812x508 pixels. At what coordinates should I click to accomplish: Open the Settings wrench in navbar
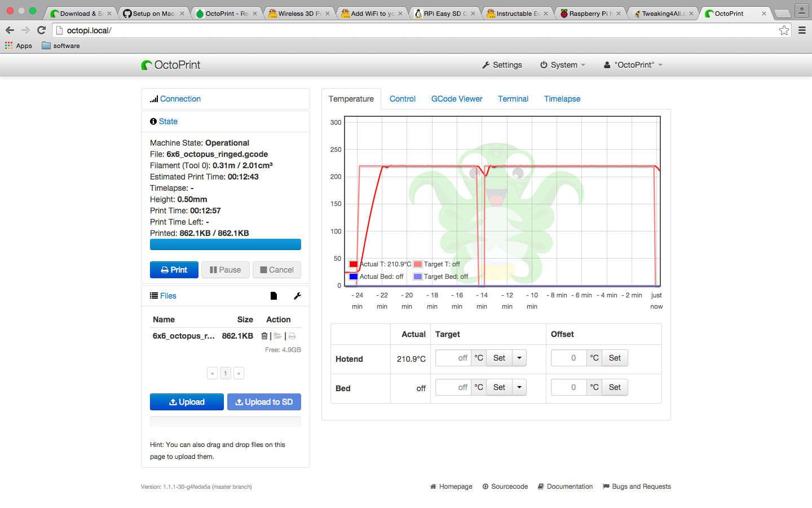point(502,65)
